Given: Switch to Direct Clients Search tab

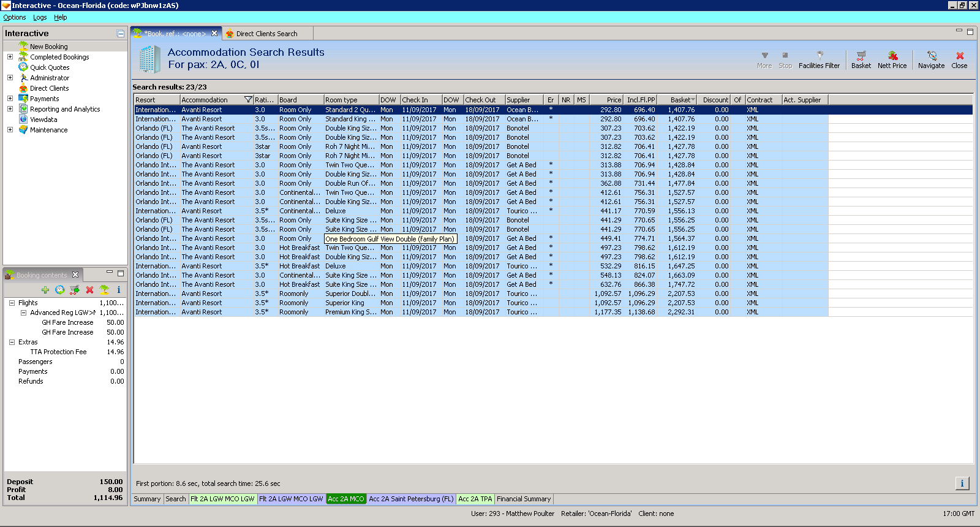Looking at the screenshot, I should coord(266,34).
